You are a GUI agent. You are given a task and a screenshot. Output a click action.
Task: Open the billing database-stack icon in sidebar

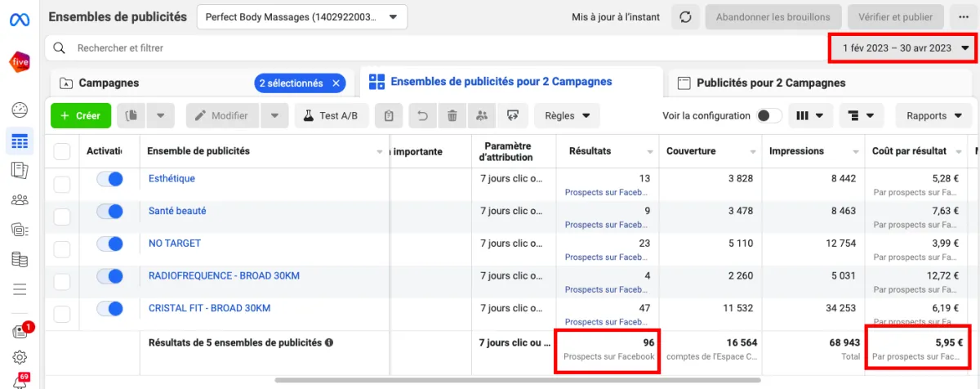[20, 260]
